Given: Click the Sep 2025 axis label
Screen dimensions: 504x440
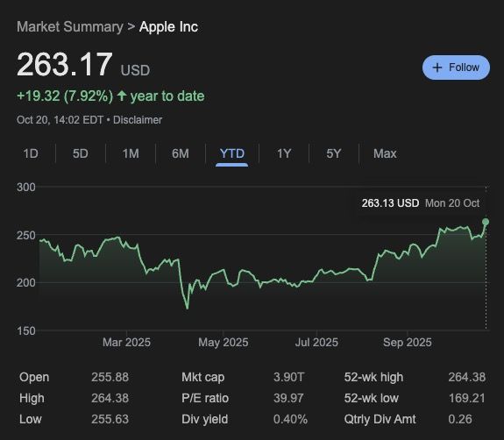Looking at the screenshot, I should pyautogui.click(x=408, y=342).
